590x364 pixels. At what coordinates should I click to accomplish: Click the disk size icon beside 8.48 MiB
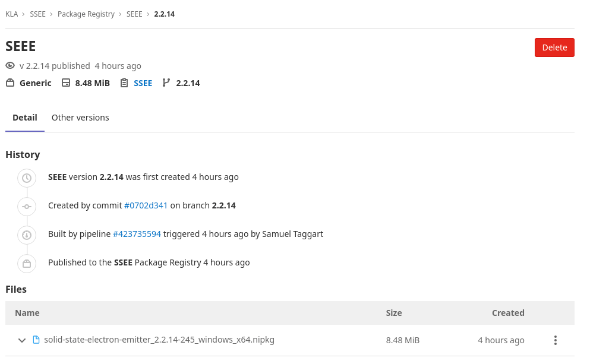tap(66, 83)
